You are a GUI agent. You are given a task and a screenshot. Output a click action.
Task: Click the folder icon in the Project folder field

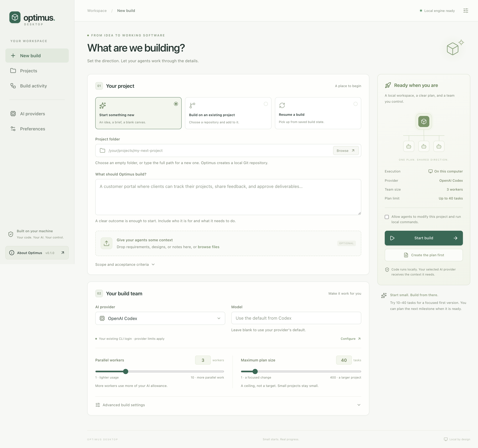(102, 150)
